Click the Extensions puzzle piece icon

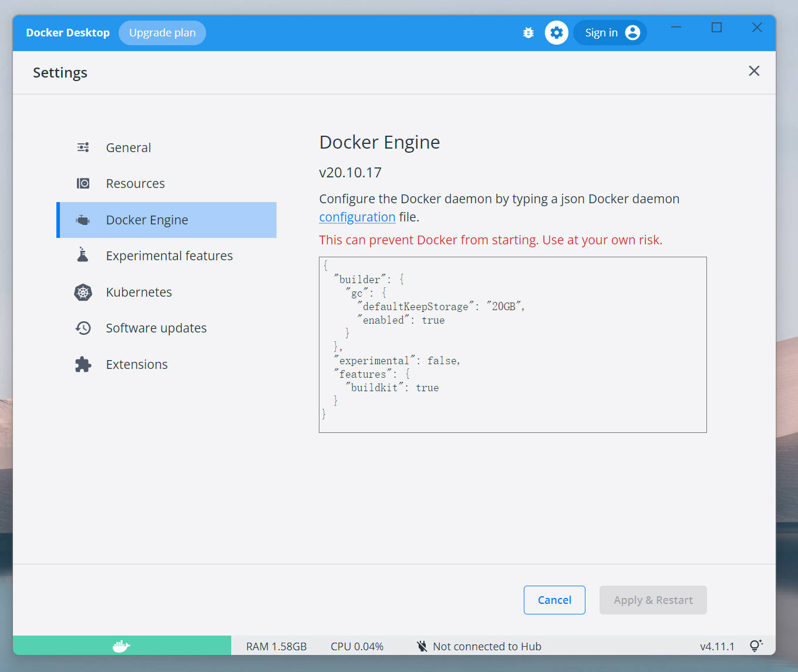[x=83, y=364]
